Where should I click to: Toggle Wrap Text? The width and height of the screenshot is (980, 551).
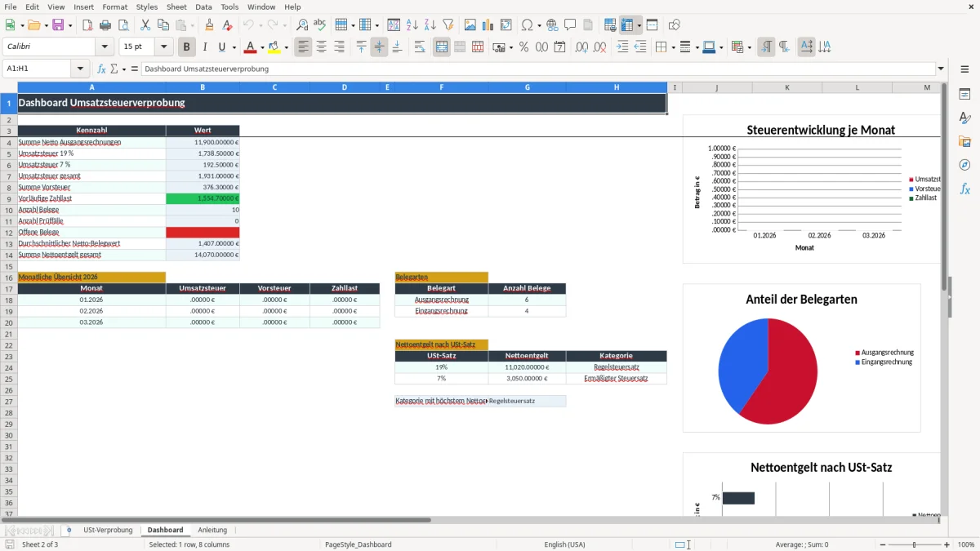click(x=420, y=47)
